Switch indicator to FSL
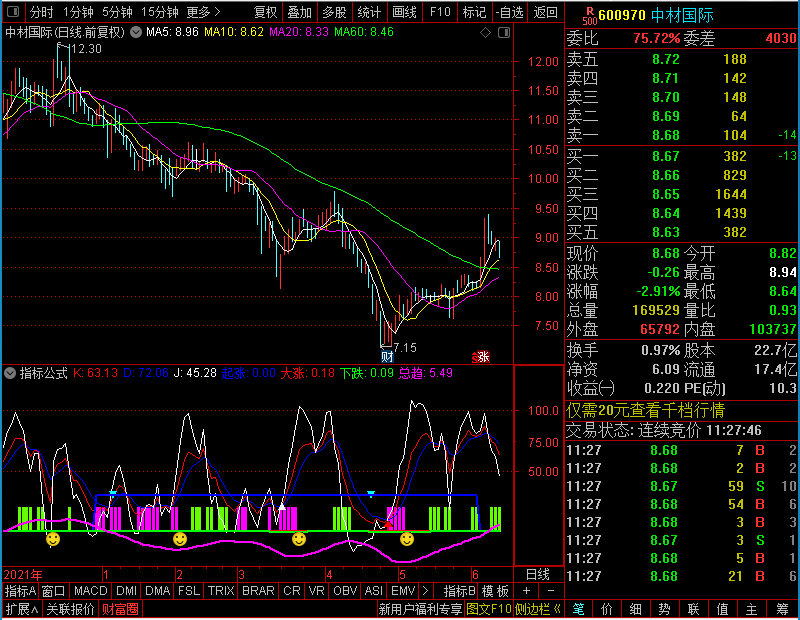800x620 pixels. tap(189, 591)
